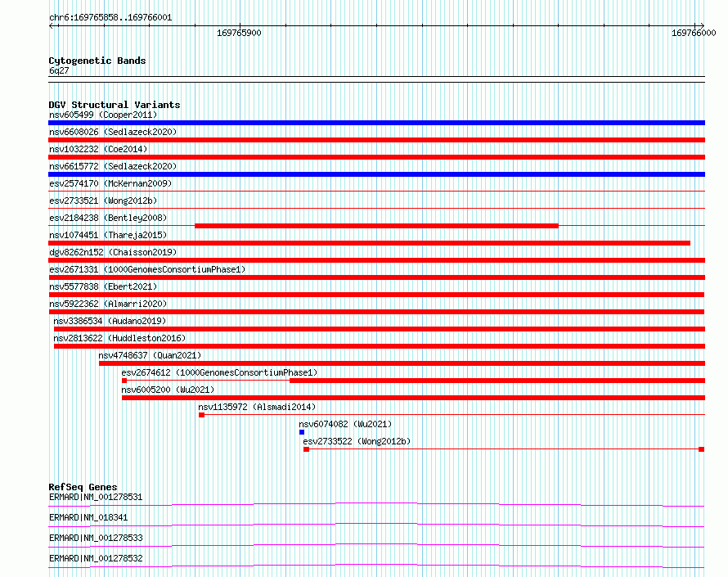
Task: Click the small blue square of nsv6074082
Action: (302, 432)
